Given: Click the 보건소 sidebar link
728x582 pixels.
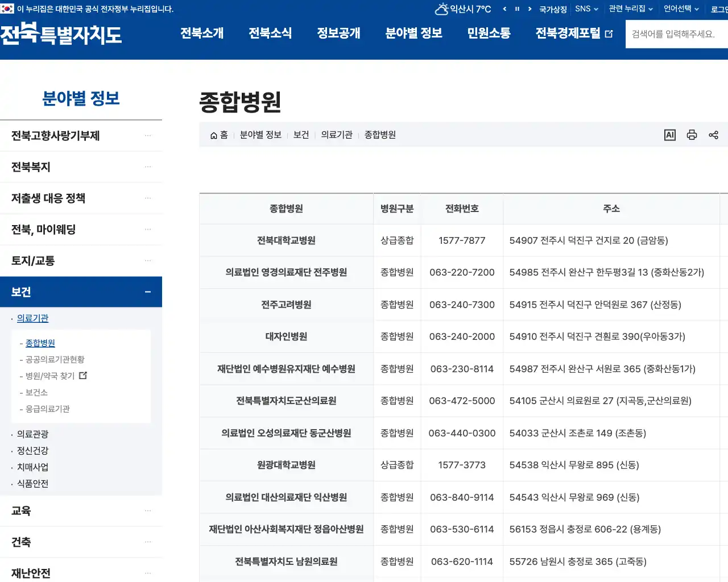Looking at the screenshot, I should click(x=35, y=392).
